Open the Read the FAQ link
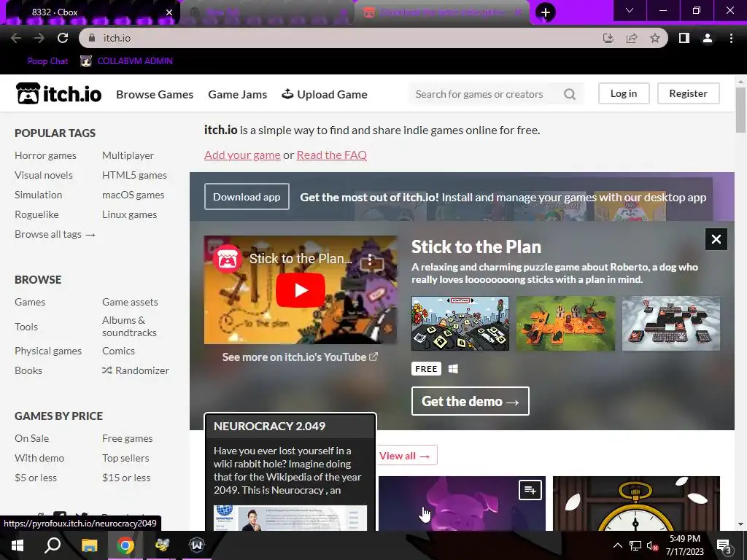The image size is (747, 560). 332,155
